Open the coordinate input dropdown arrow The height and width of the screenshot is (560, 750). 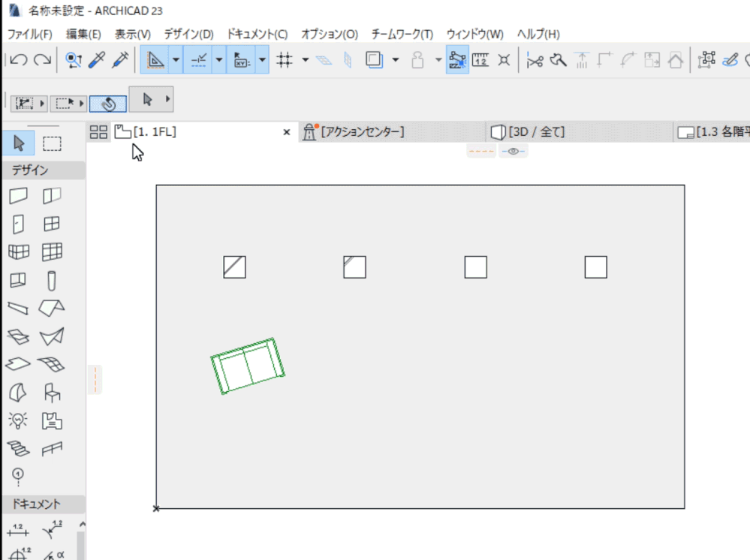(261, 59)
